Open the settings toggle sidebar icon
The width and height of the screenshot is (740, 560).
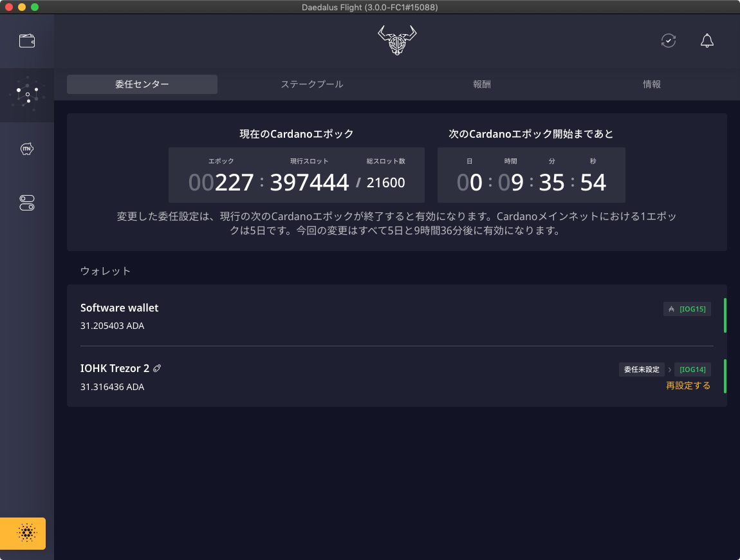click(27, 203)
